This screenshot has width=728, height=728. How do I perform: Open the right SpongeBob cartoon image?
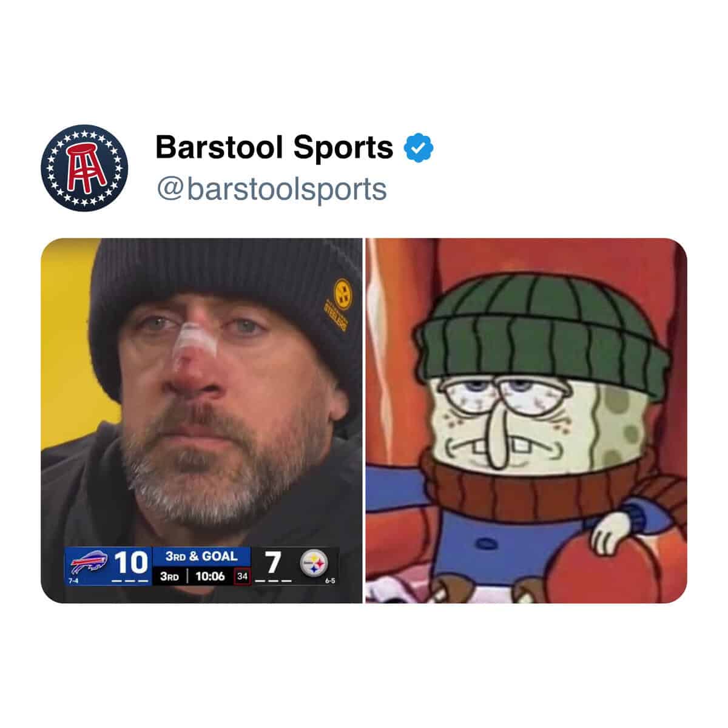click(x=527, y=420)
